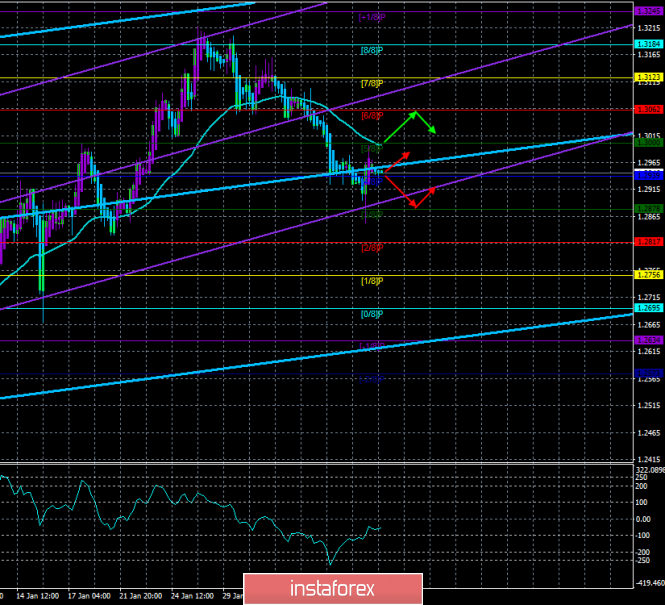
Task: Select the -419.460 indicator scale value
Action: (x=650, y=583)
